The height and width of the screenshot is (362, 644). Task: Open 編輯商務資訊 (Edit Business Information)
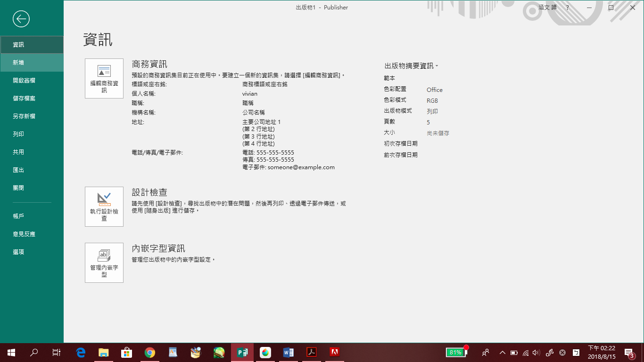point(104,78)
